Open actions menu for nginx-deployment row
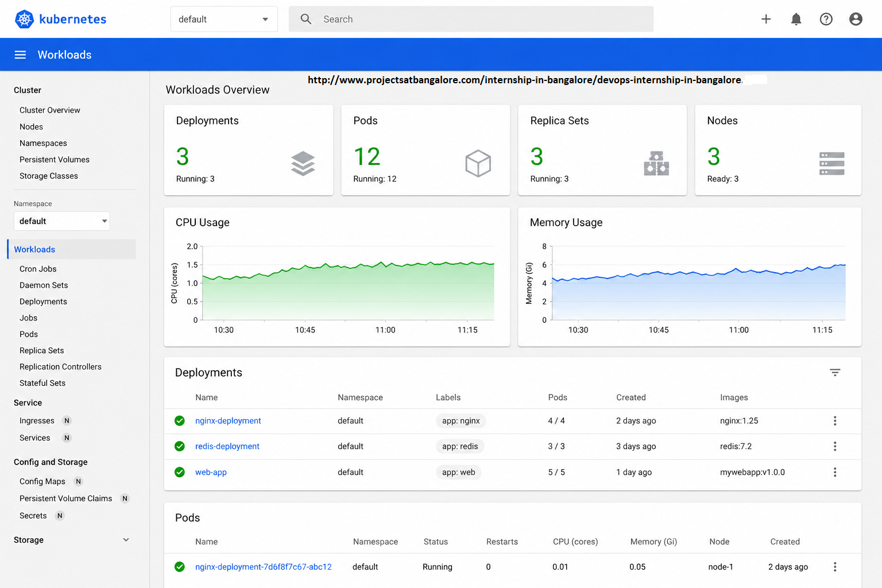This screenshot has height=588, width=882. tap(835, 421)
